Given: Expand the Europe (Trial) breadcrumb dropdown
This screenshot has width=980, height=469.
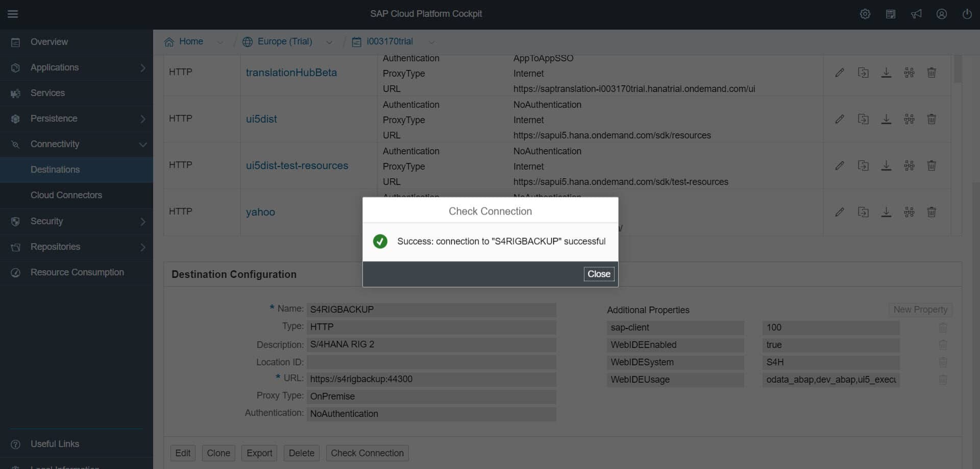Looking at the screenshot, I should pyautogui.click(x=329, y=42).
